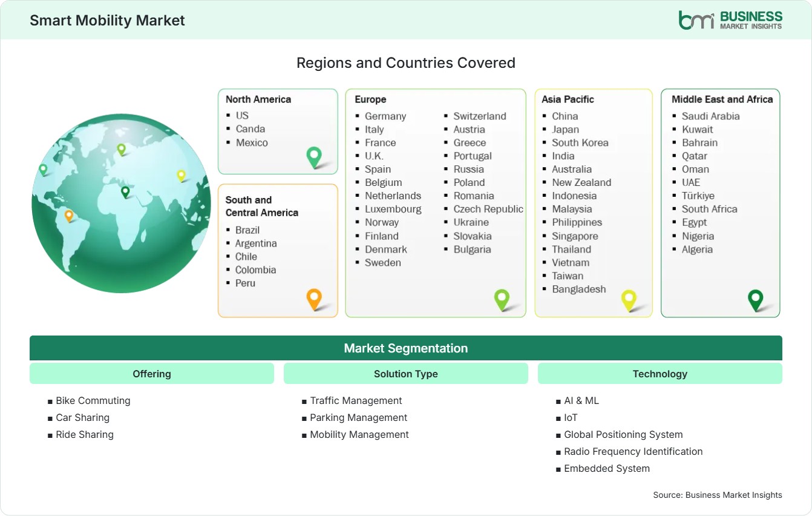Click U.K. in the Europe list
This screenshot has height=516, width=812.
[374, 156]
